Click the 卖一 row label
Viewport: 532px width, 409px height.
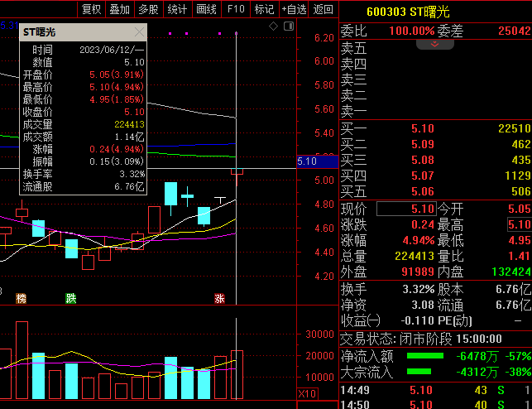coord(353,111)
